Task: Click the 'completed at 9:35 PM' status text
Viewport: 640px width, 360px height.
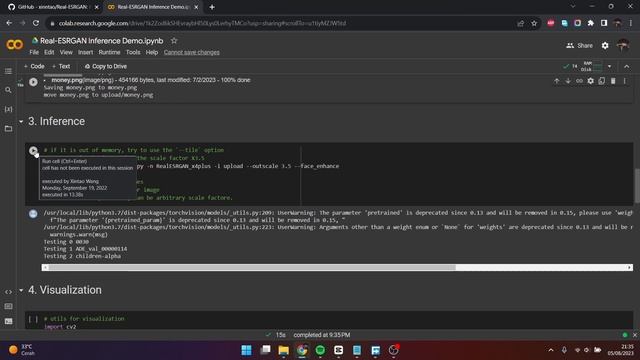Action: (322, 335)
